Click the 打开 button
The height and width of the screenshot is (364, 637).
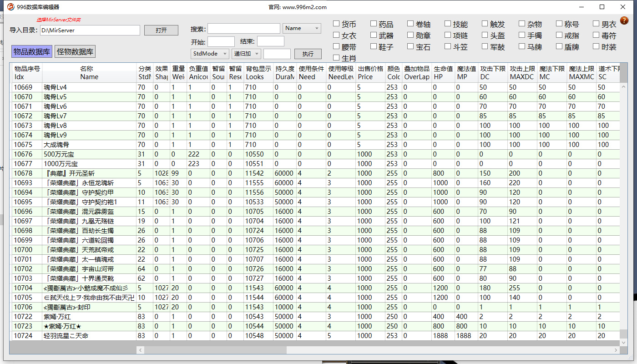(161, 30)
